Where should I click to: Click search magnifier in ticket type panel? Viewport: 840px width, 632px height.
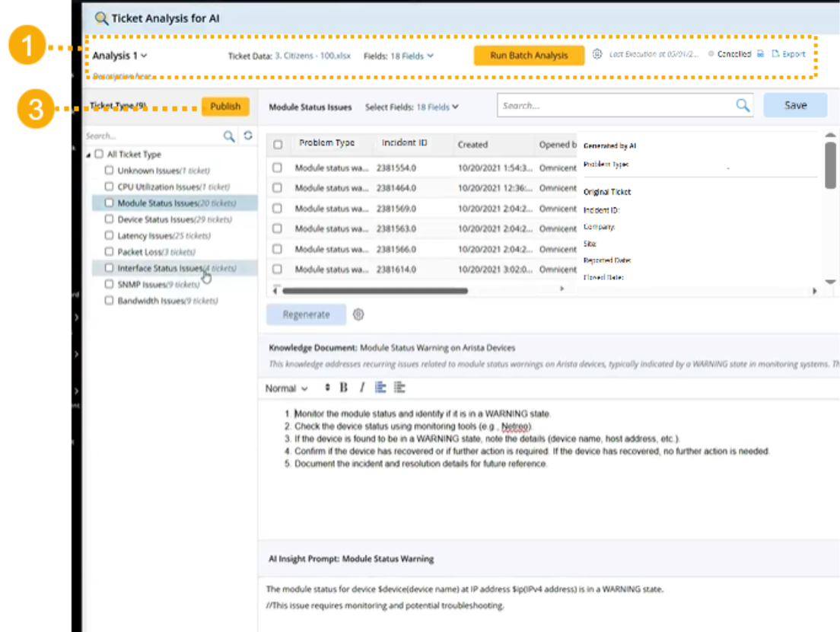coord(229,136)
